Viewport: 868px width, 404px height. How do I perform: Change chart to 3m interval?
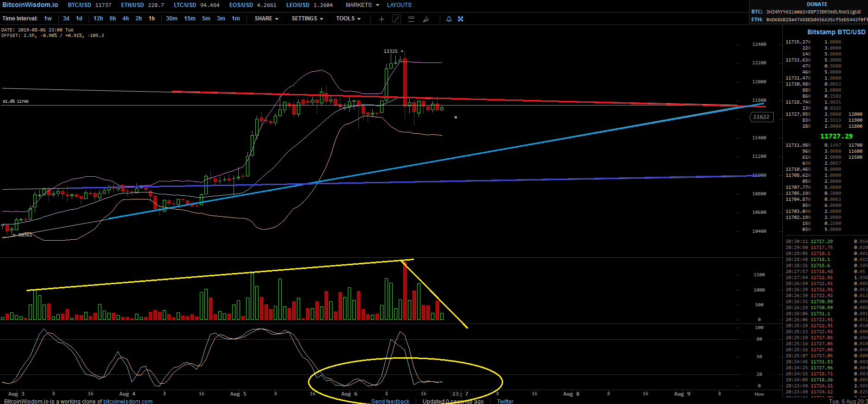221,19
